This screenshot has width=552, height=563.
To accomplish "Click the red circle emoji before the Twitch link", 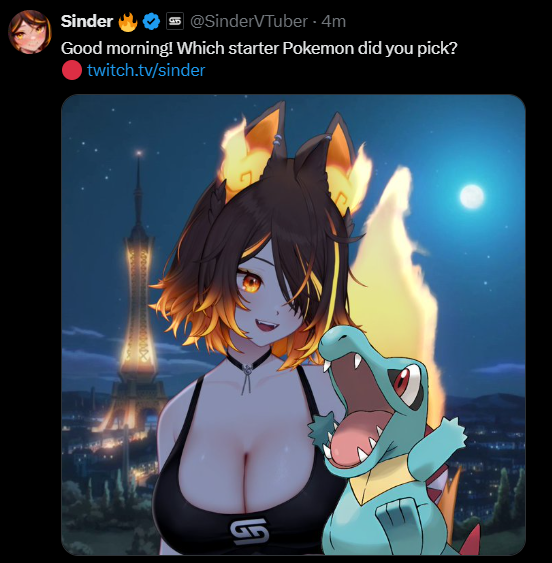I will point(71,70).
